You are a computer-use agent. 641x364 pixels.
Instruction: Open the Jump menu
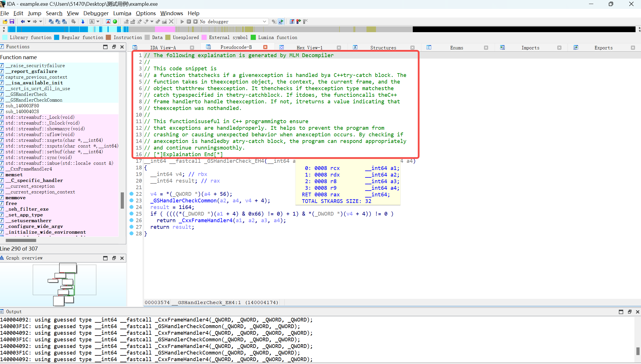(34, 13)
